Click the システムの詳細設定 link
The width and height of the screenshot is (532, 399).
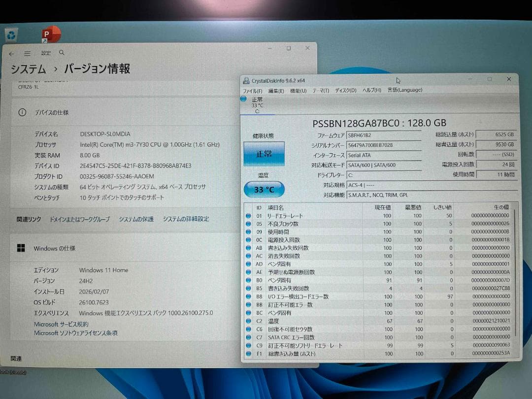coord(187,219)
